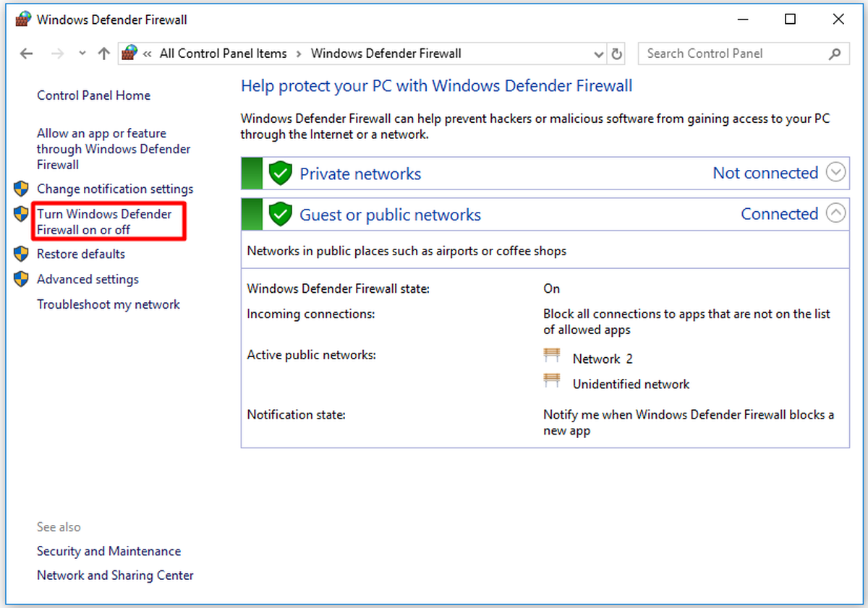Click the title bar firewall app icon
Screen dimensions: 868x608
click(22, 20)
